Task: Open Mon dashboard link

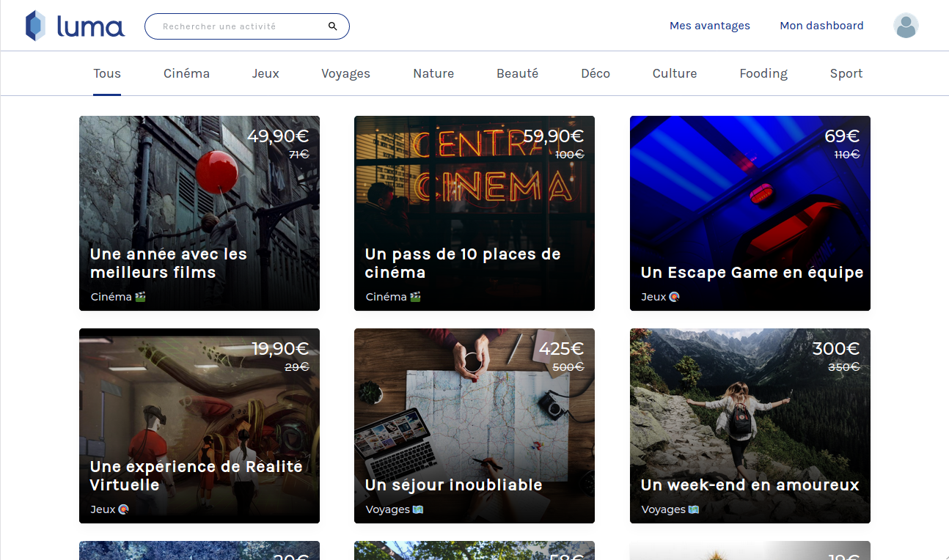Action: click(x=821, y=26)
